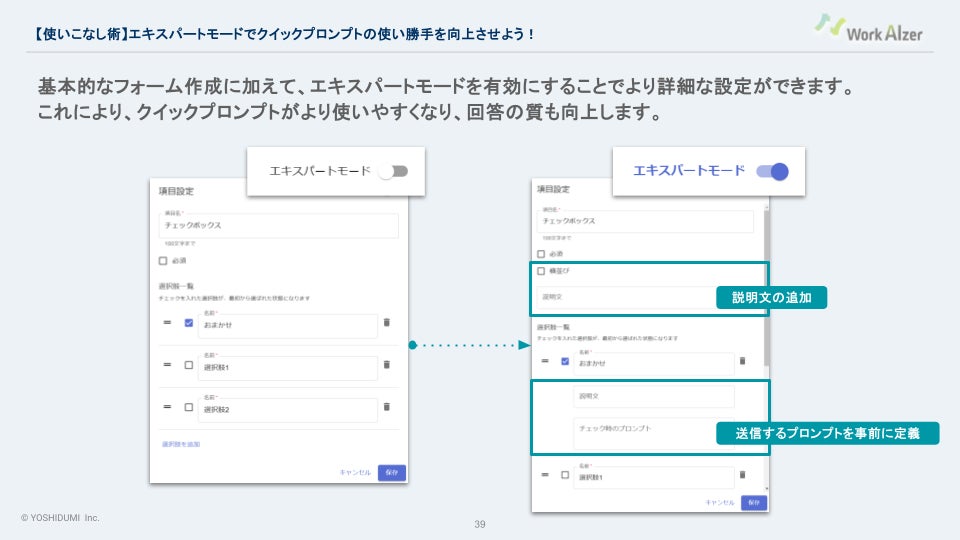Viewport: 960px width, 540px height.
Task: Click the 保存 button in right panel
Action: coord(754,503)
